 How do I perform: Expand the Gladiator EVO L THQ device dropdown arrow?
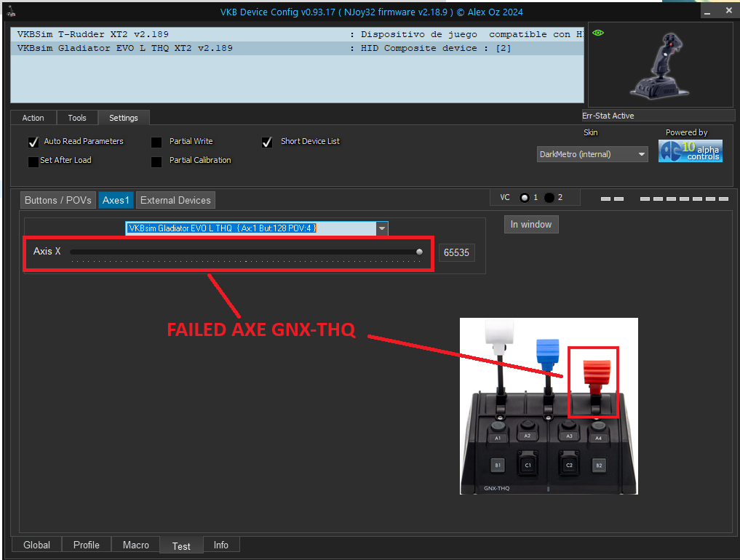(x=382, y=228)
